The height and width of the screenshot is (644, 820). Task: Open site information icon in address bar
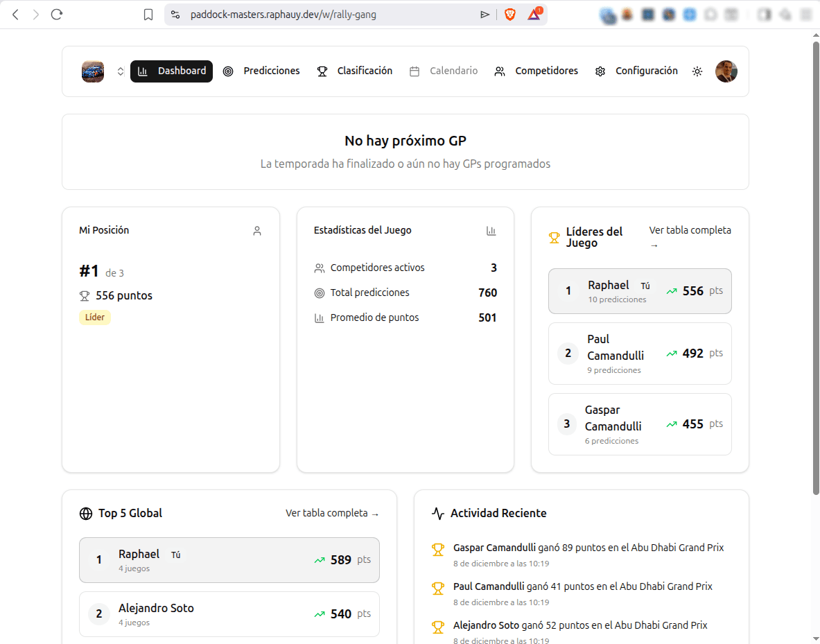(x=175, y=15)
